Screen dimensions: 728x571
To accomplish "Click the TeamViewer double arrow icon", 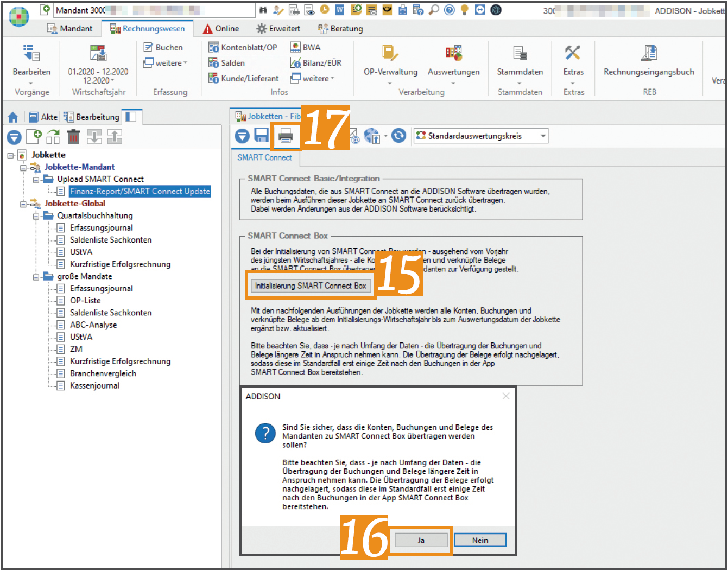I will (x=480, y=10).
